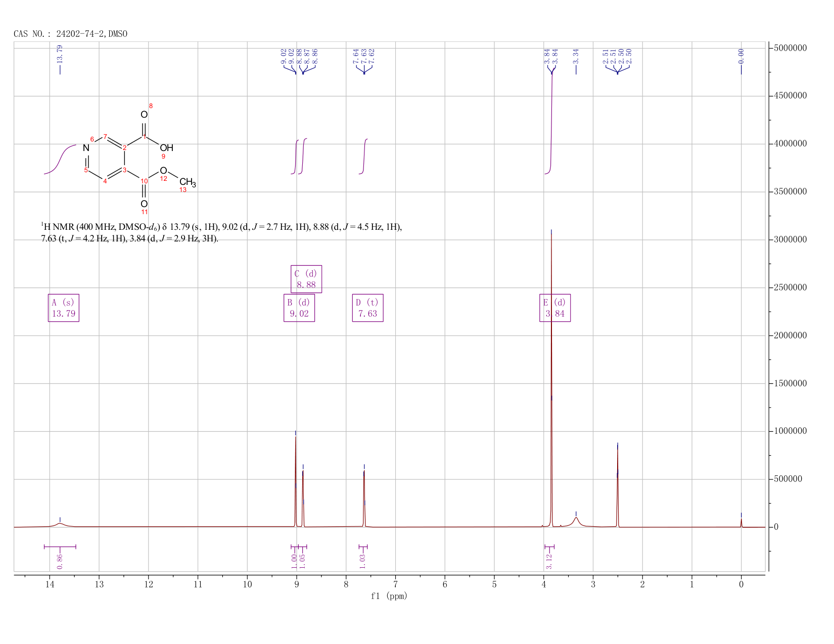834x644 pixels.
Task: Click multiplet box E (d) 3.84
Action: point(555,308)
